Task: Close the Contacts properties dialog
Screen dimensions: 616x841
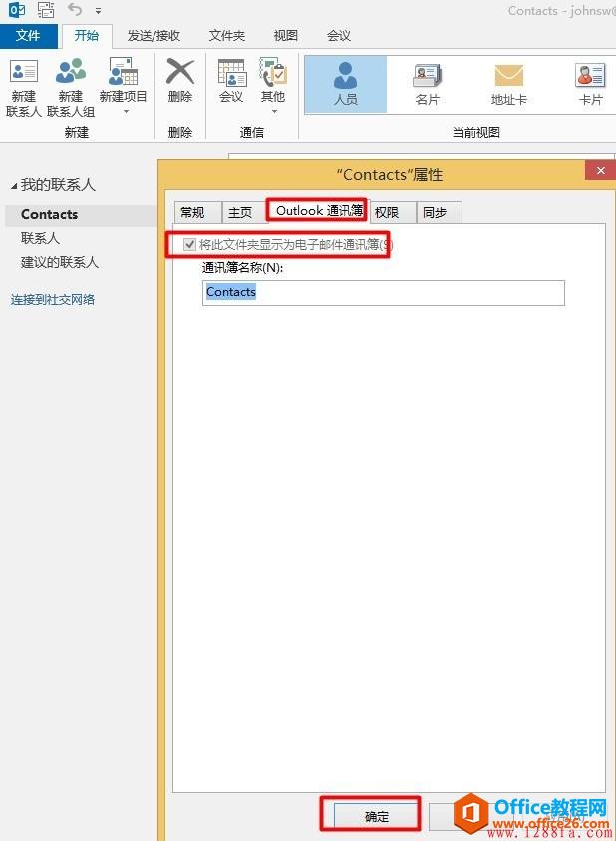Action: click(601, 171)
